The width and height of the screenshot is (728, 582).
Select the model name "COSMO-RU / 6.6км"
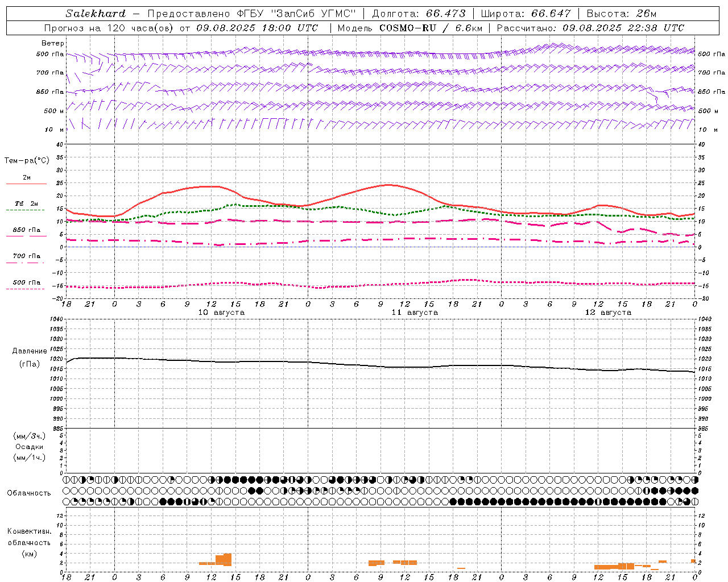431,28
